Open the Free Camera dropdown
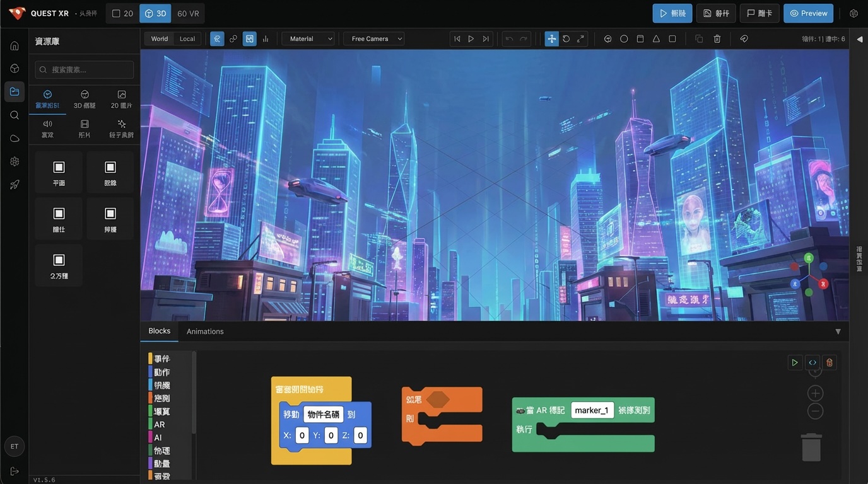 373,38
